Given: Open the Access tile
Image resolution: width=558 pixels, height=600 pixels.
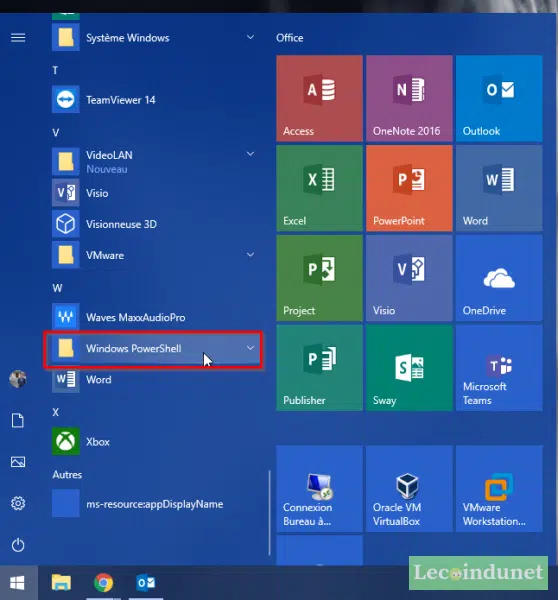Looking at the screenshot, I should 319,98.
